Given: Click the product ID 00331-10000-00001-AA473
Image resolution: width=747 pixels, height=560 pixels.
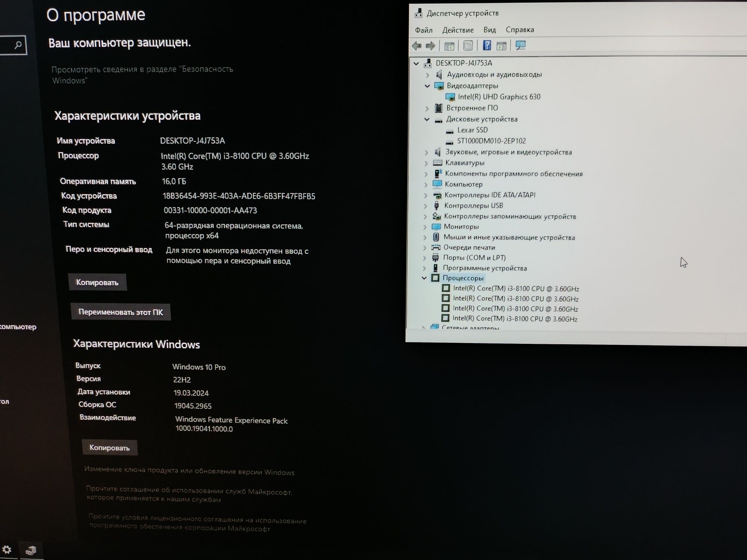Looking at the screenshot, I should [x=210, y=211].
